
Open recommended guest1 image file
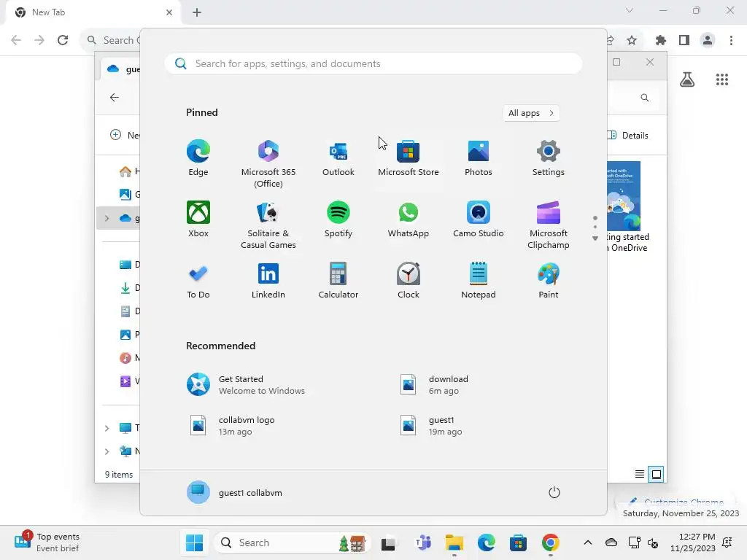[431, 426]
